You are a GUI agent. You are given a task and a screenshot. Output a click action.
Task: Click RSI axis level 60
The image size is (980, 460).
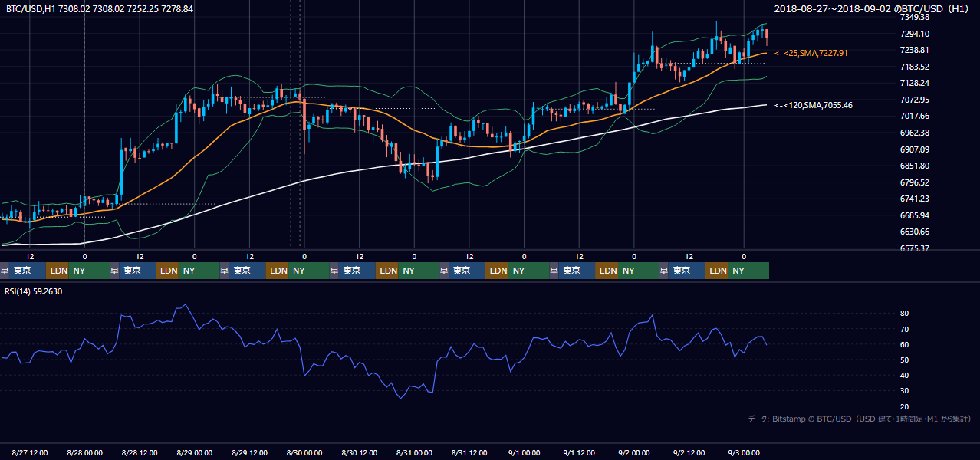(905, 344)
